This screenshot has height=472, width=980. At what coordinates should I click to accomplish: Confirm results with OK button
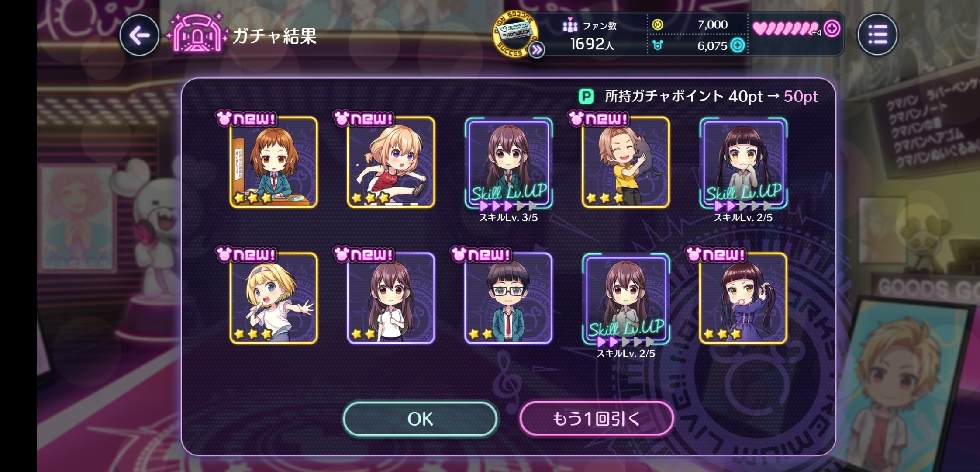(420, 419)
